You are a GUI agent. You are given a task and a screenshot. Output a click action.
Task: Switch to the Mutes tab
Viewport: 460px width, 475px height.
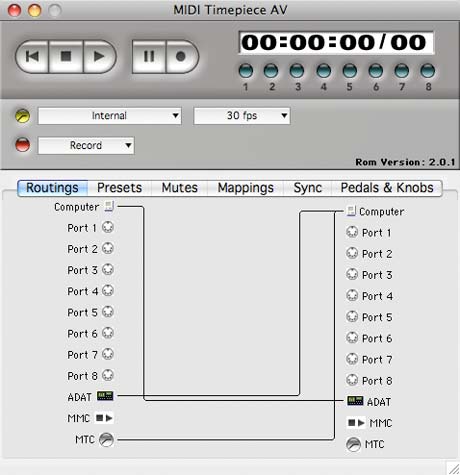pos(180,188)
